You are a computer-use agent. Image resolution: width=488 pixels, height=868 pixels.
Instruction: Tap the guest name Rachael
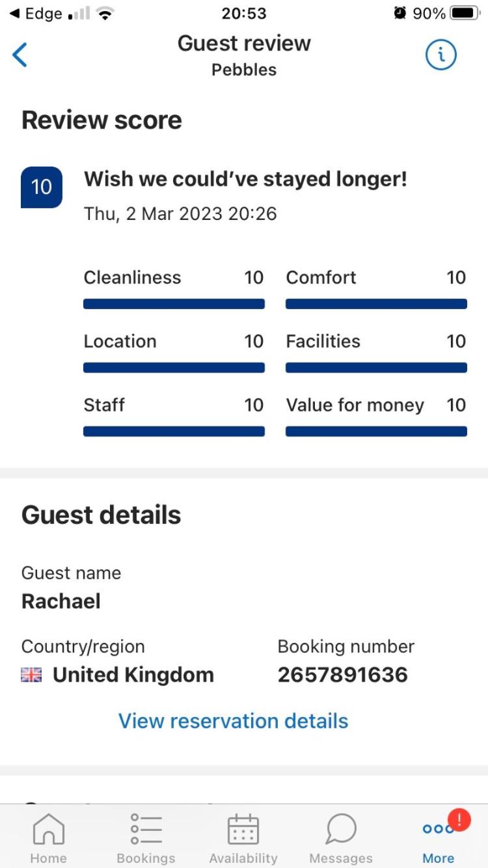(61, 601)
